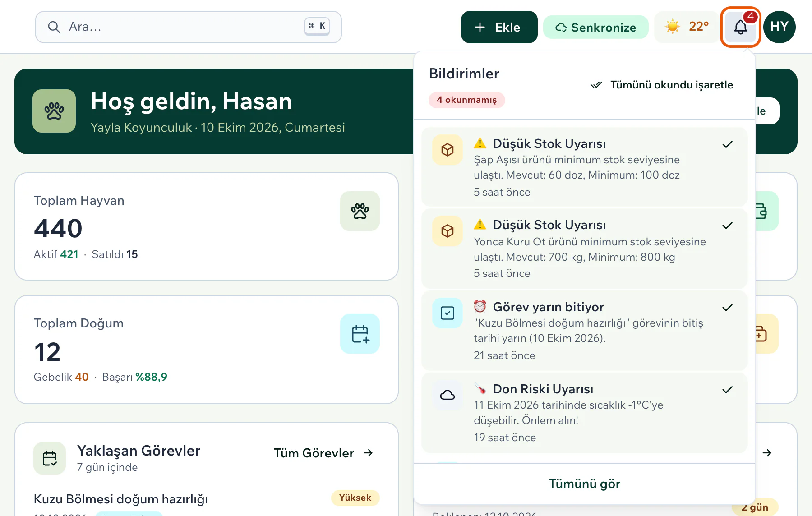Click the Senkronize button
Screen dimensions: 812x516
pos(595,27)
